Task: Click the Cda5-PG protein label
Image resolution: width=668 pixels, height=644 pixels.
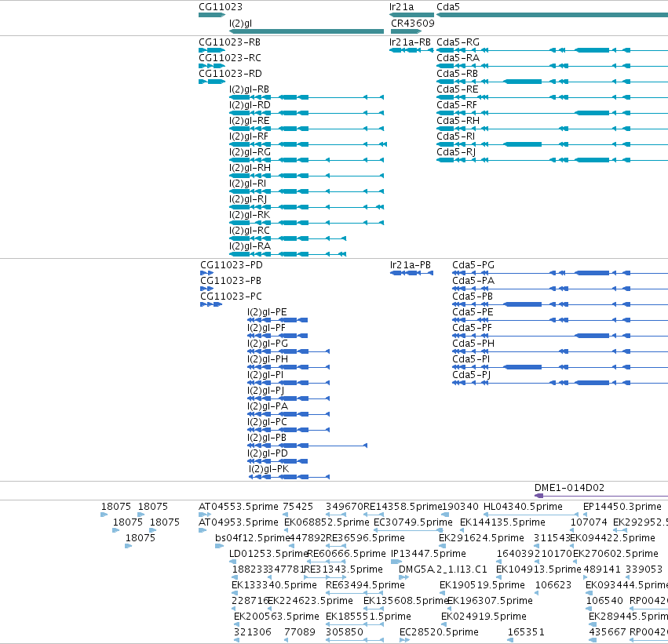Action: 473,265
